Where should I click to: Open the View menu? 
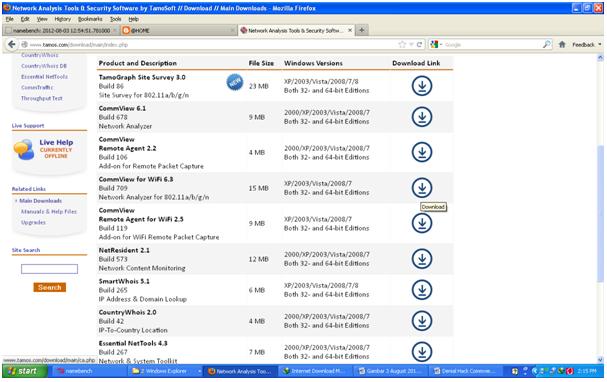tap(42, 19)
